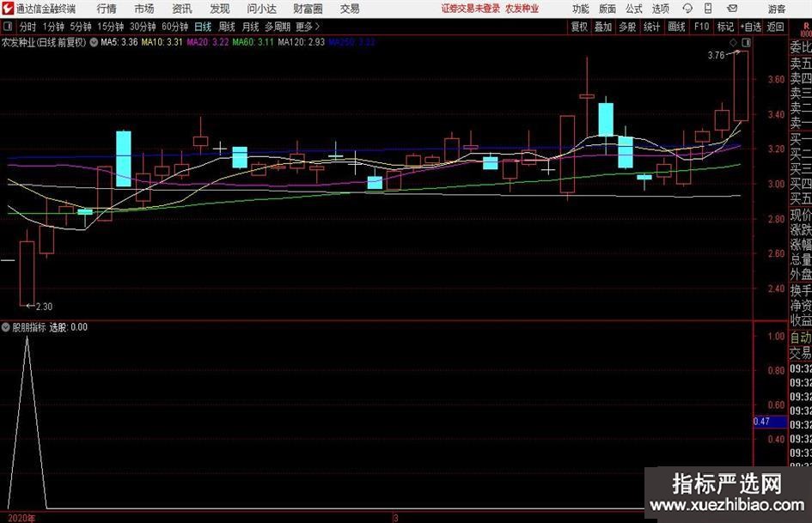Click the 2020年 date label on time axis

pos(21,518)
